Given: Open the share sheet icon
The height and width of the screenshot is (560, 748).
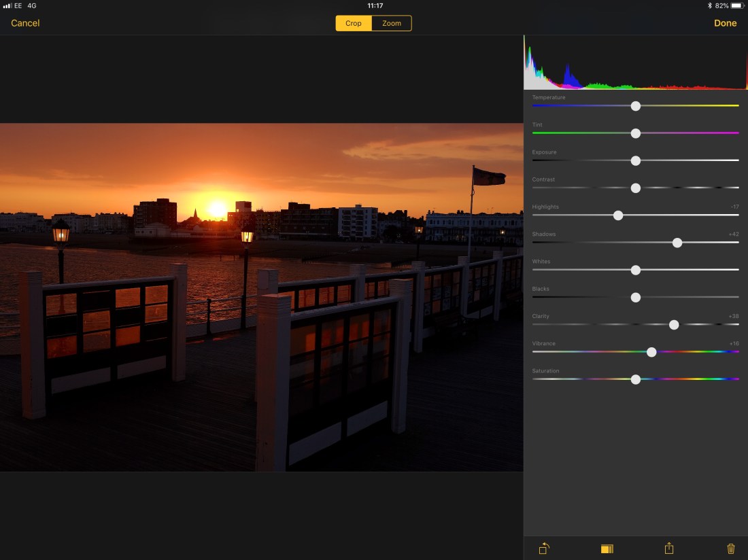Looking at the screenshot, I should tap(669, 548).
